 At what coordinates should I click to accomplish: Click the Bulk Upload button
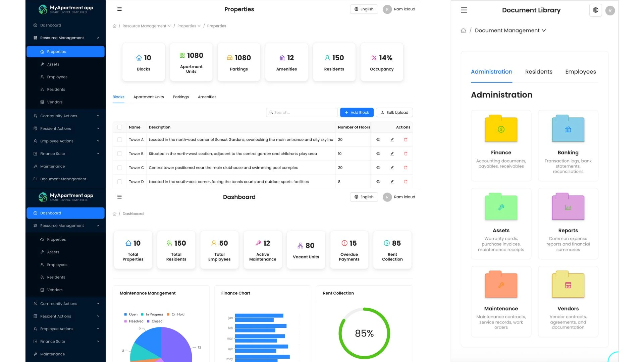pyautogui.click(x=394, y=113)
